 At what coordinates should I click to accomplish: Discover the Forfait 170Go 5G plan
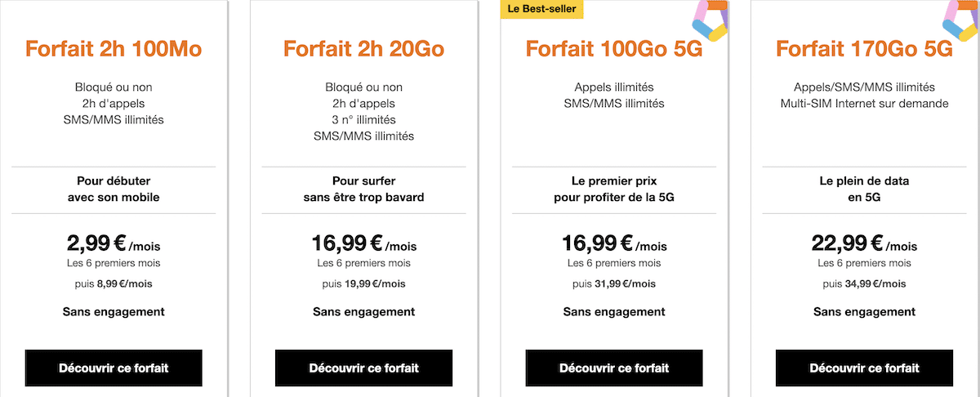pos(864,368)
